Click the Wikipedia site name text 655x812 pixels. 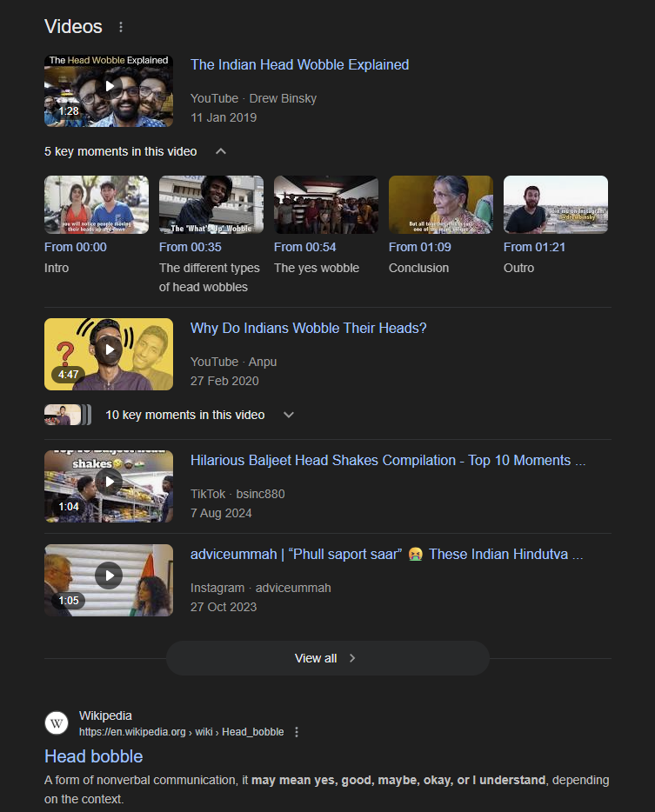click(105, 715)
